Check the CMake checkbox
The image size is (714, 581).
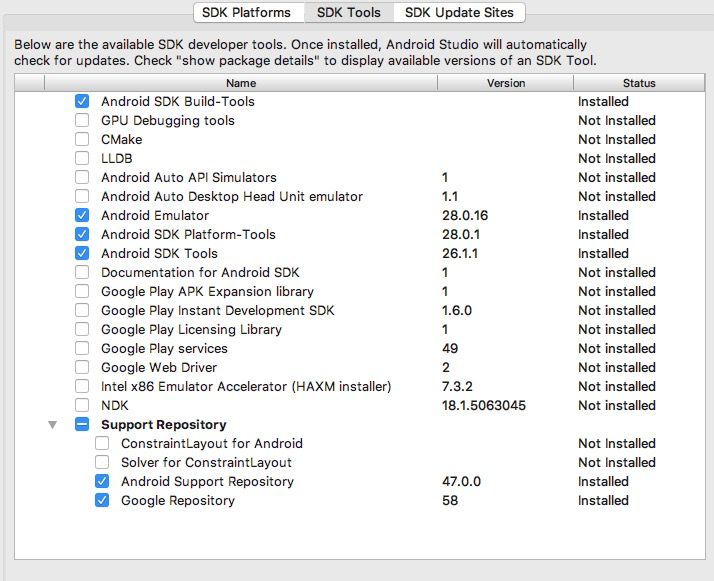[82, 139]
